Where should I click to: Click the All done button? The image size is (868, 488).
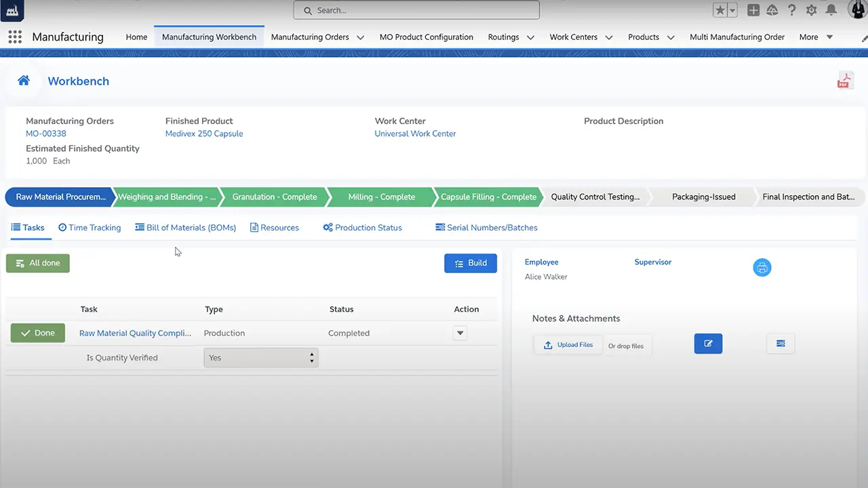(x=38, y=263)
